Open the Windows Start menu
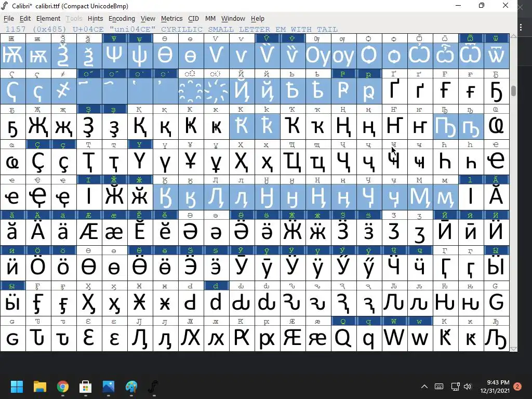This screenshot has width=532, height=399. pos(17,387)
